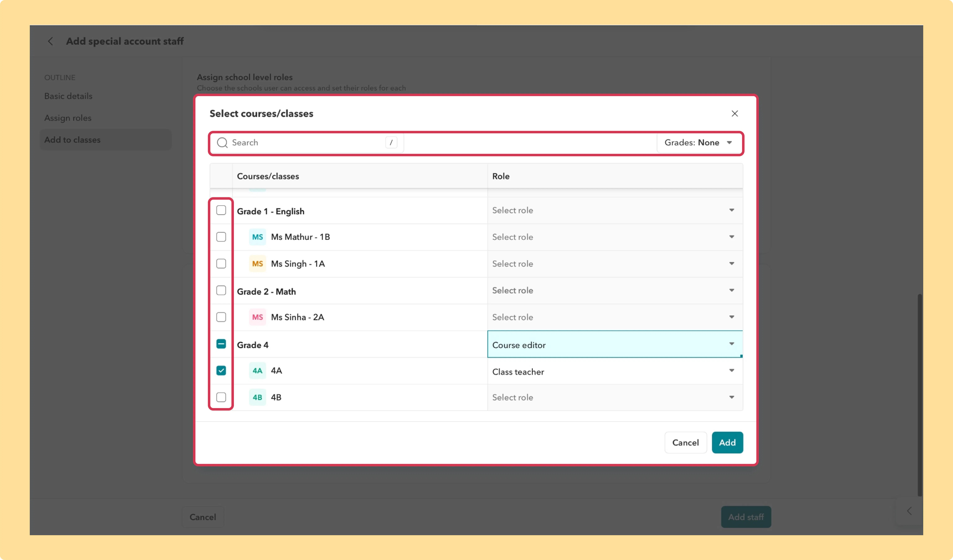Check the Ms Sinha - 2A checkbox
This screenshot has width=953, height=560.
click(221, 317)
